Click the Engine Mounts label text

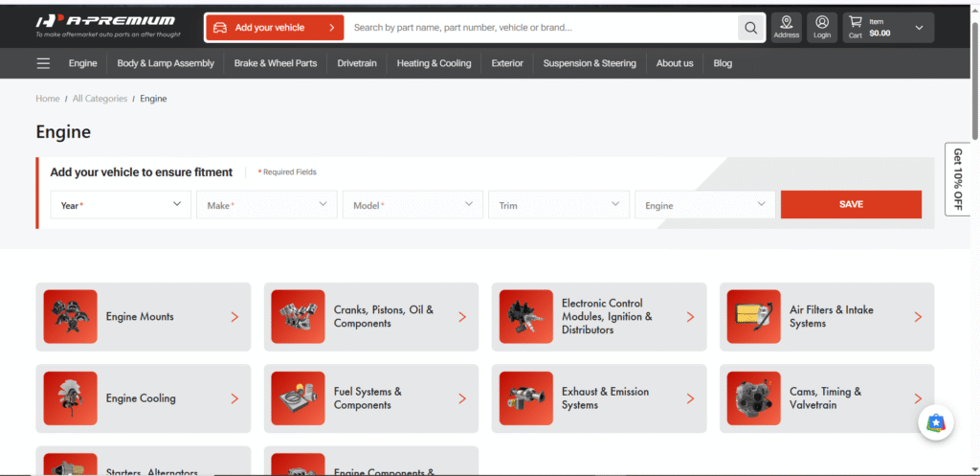(x=140, y=316)
